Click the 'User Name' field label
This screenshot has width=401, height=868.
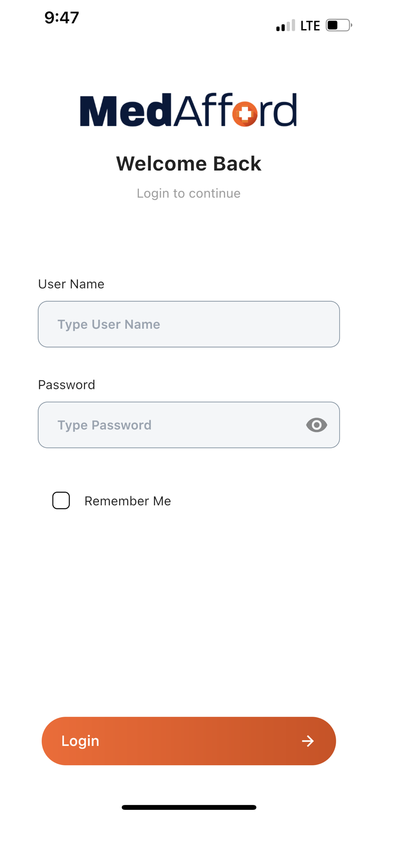(71, 284)
